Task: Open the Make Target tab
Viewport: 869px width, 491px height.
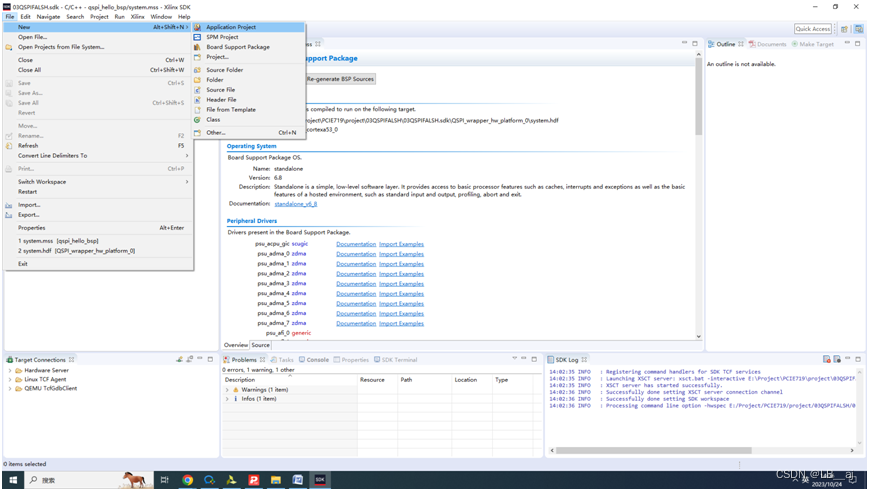Action: (x=812, y=44)
